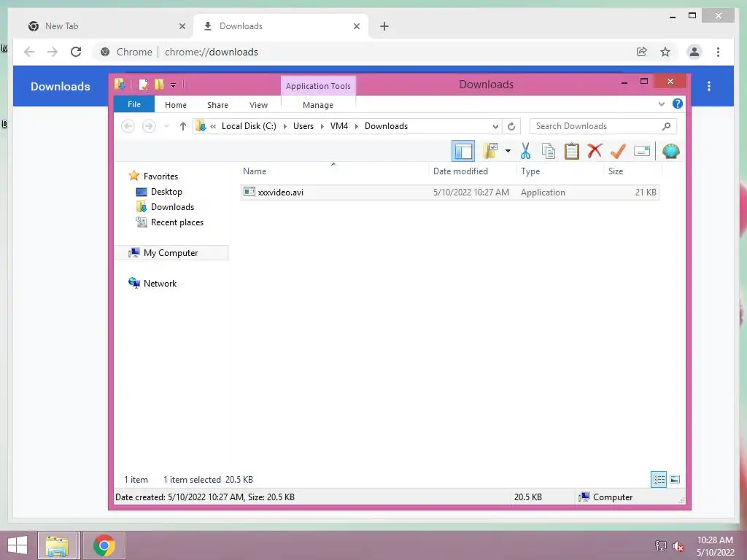Click the Copy icon in Explorer toolbar

pyautogui.click(x=549, y=151)
